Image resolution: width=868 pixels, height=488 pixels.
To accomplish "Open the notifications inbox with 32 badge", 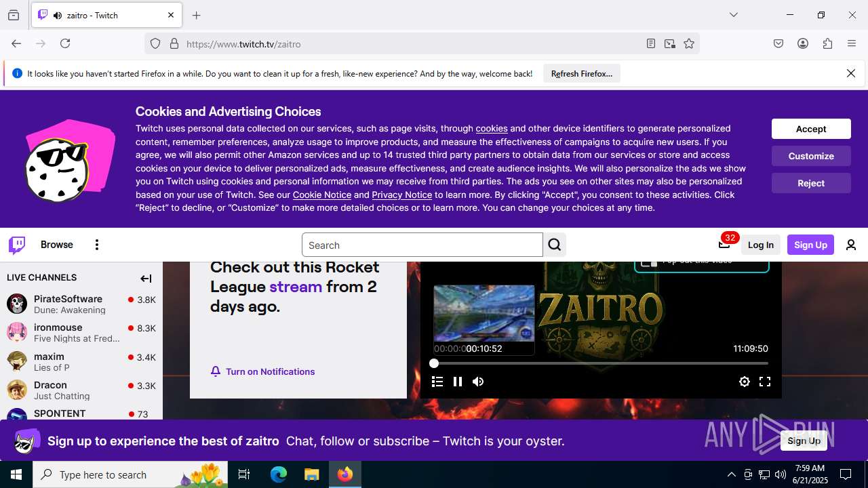I will (724, 245).
